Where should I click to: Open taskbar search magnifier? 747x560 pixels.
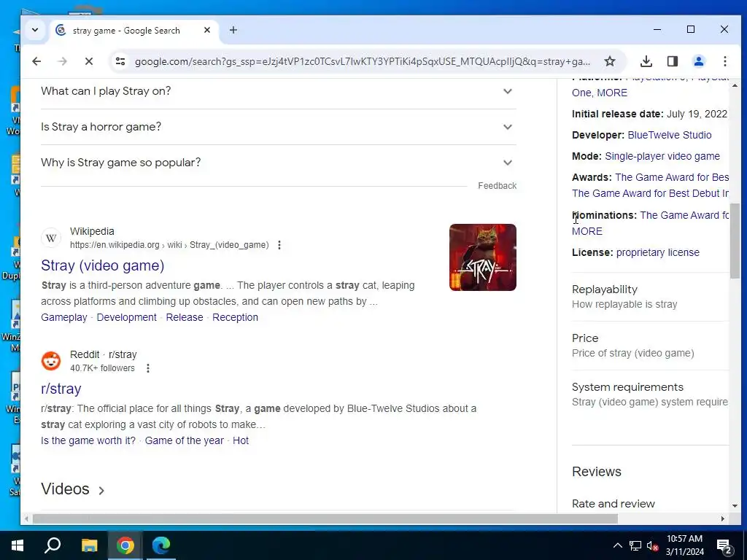(53, 545)
